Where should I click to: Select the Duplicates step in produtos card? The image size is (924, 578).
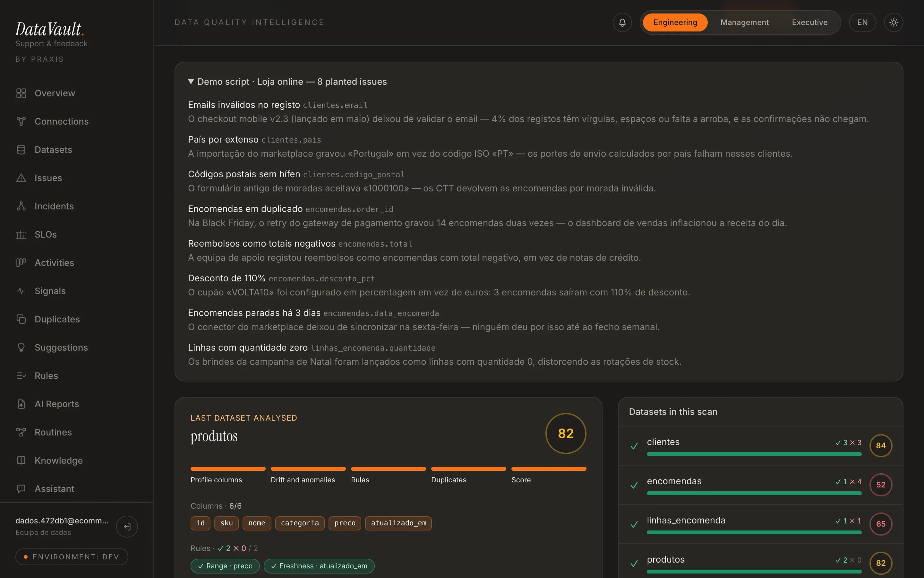(468, 476)
